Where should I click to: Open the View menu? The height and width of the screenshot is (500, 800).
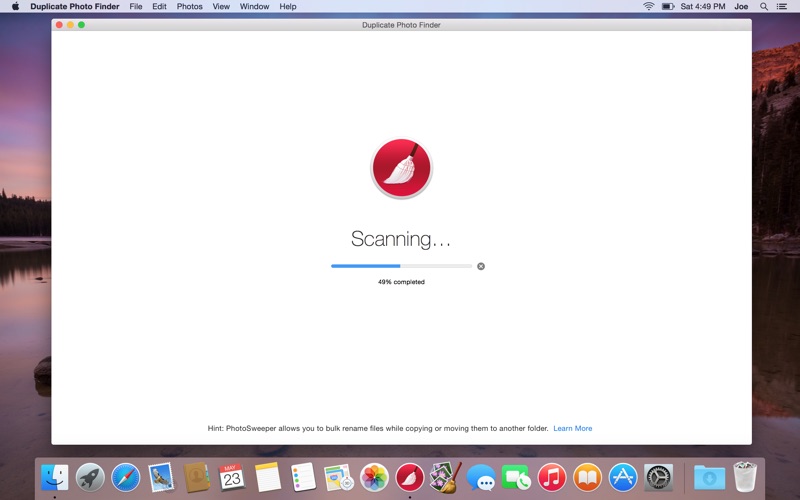point(221,7)
